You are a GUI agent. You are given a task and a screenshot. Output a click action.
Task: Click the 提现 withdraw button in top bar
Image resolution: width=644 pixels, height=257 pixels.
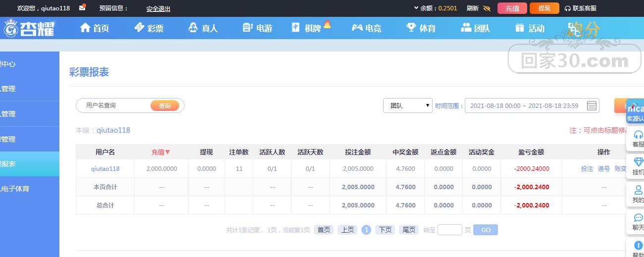(544, 8)
